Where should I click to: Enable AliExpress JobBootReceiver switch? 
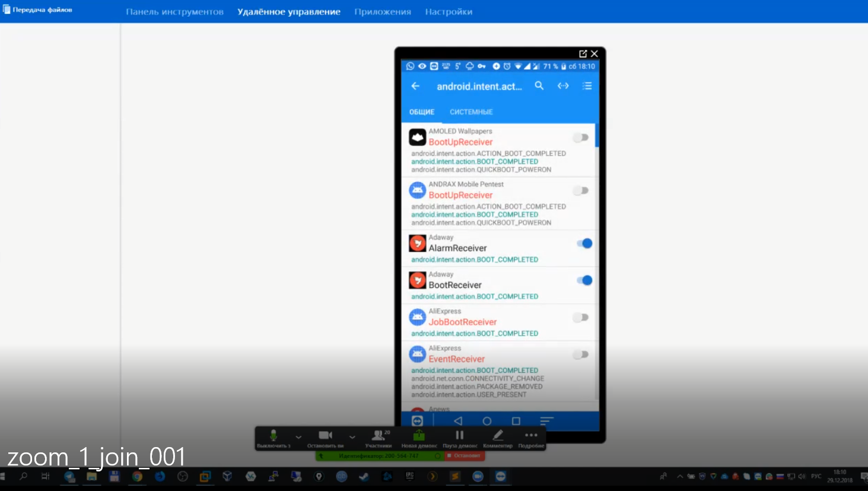coord(581,318)
